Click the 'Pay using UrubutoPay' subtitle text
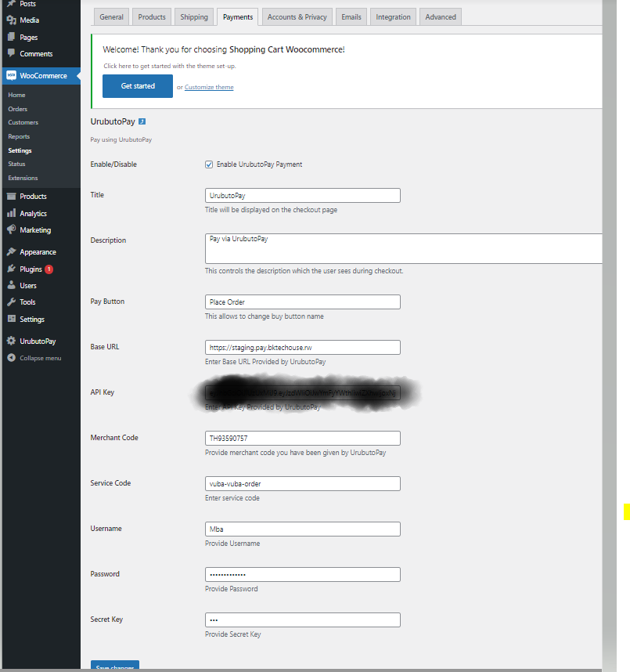The image size is (630, 672). (x=121, y=139)
